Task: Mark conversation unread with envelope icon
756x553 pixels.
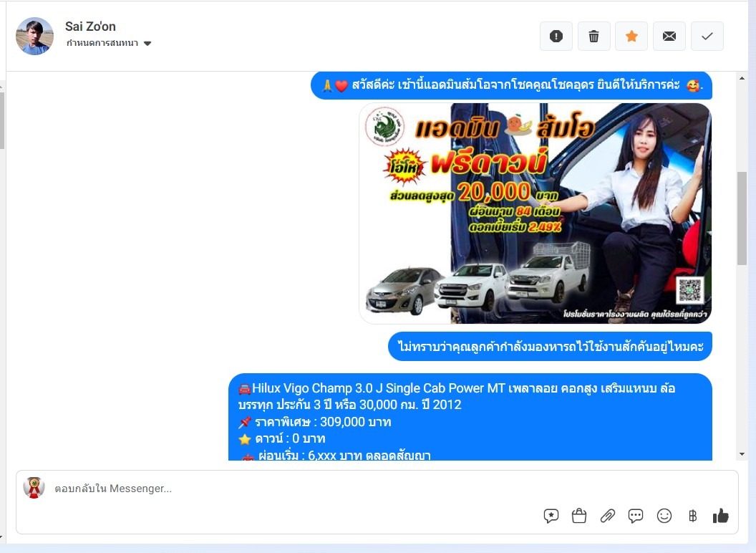Action: 669,37
